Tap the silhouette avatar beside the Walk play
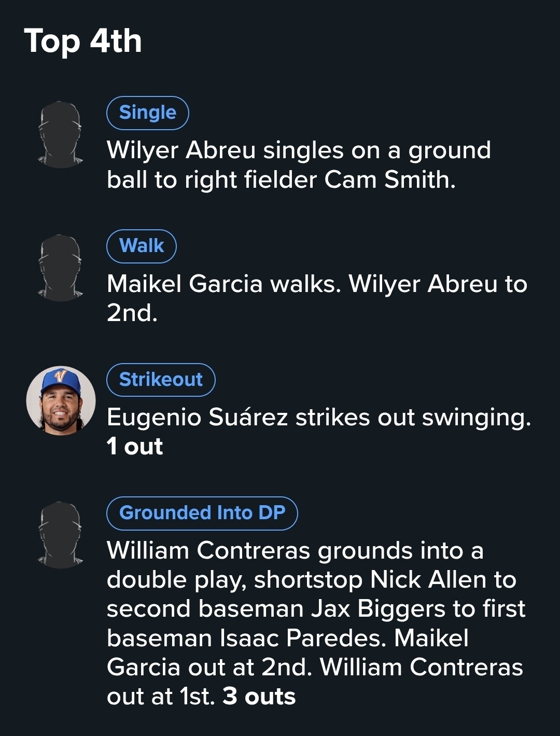This screenshot has height=736, width=560. click(x=61, y=268)
